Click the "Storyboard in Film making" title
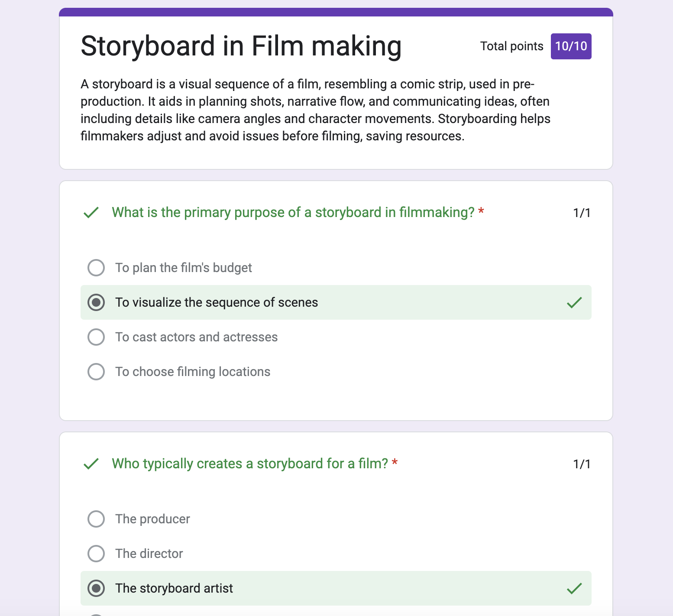Image resolution: width=673 pixels, height=616 pixels. pyautogui.click(x=241, y=46)
